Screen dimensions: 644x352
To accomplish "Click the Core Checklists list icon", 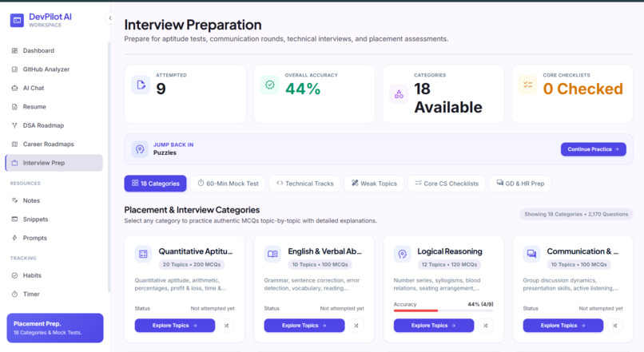I will click(528, 85).
